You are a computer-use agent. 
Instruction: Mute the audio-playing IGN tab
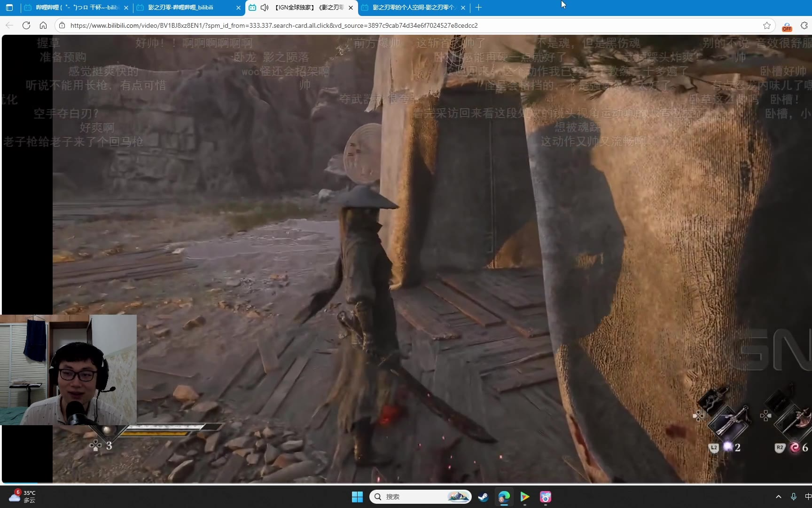[265, 8]
